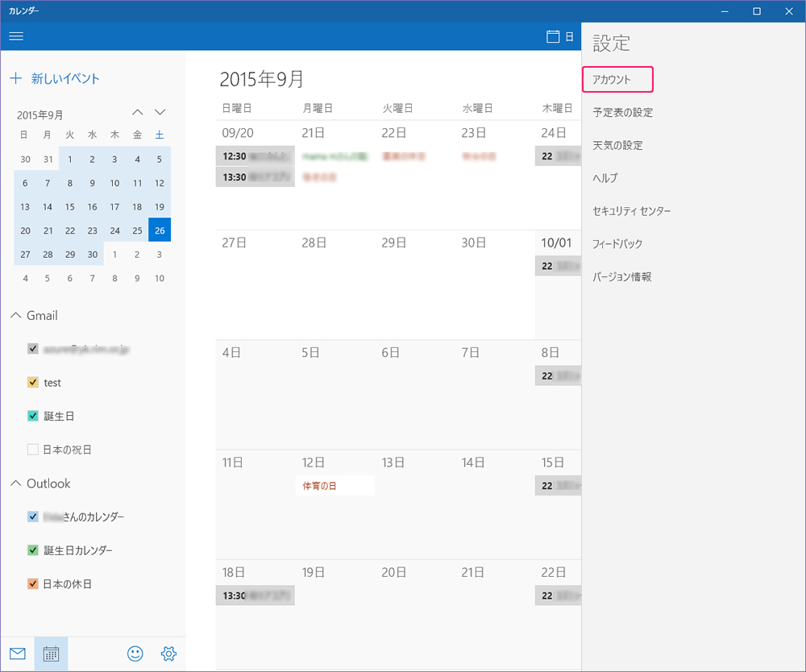Go to previous month in mini calendar
806x672 pixels.
coord(137,112)
